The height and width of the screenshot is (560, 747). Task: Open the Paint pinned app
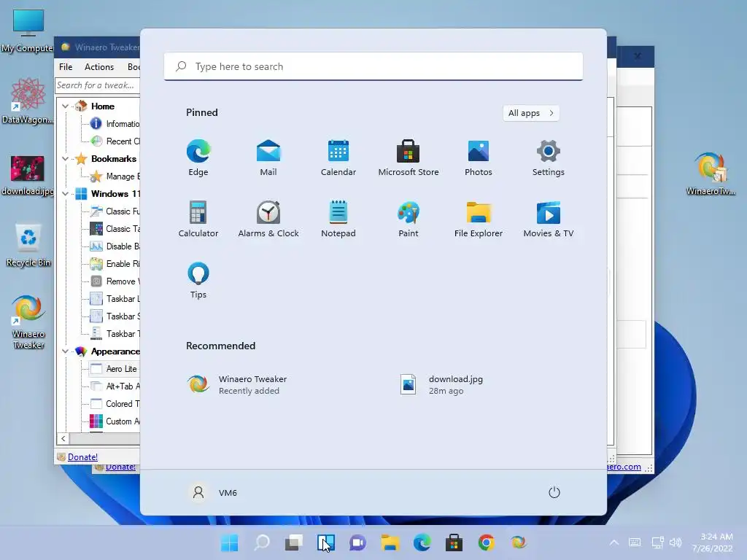tap(409, 219)
